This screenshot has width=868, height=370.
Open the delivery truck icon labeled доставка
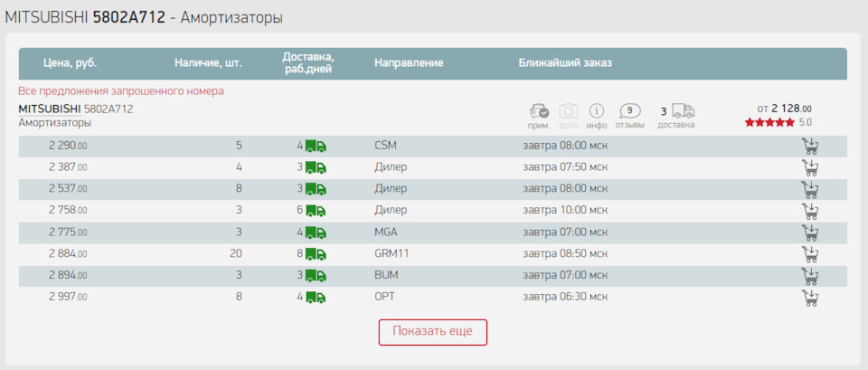(x=684, y=110)
